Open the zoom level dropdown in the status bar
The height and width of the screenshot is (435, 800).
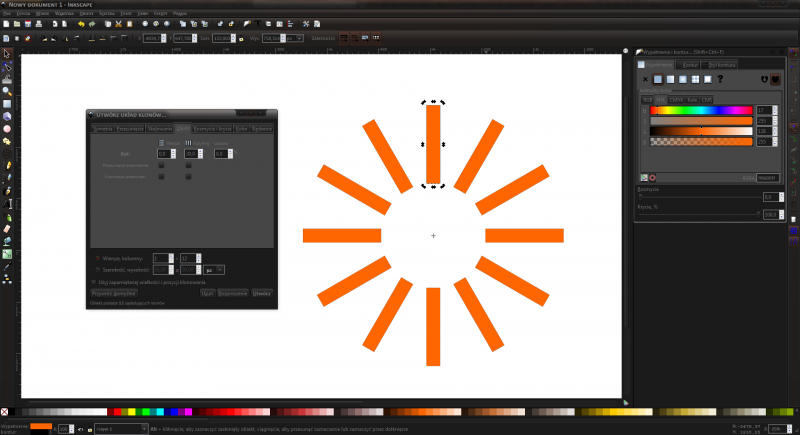pos(780,428)
